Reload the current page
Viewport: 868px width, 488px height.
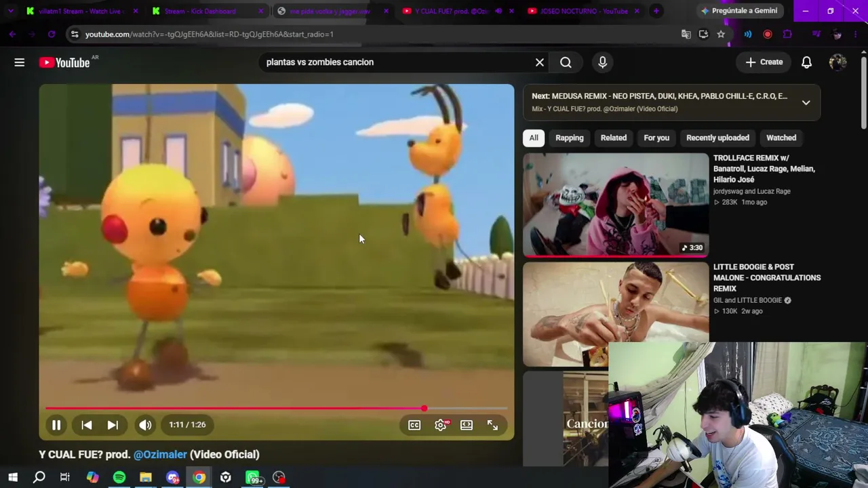[52, 34]
